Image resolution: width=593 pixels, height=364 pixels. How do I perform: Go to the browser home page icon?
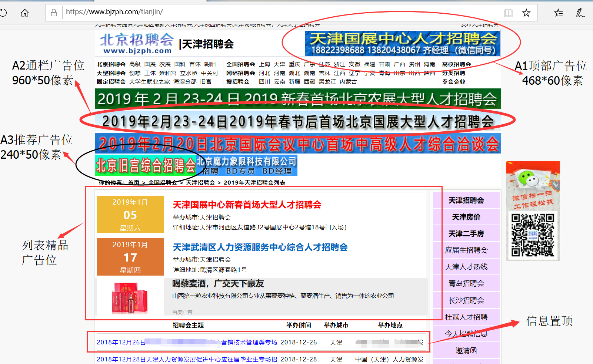click(x=25, y=13)
